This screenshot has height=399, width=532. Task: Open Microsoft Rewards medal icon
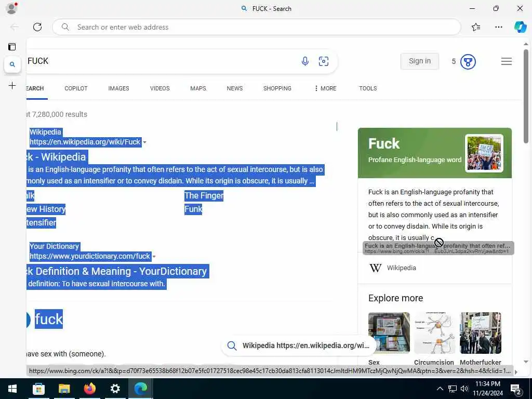(468, 62)
